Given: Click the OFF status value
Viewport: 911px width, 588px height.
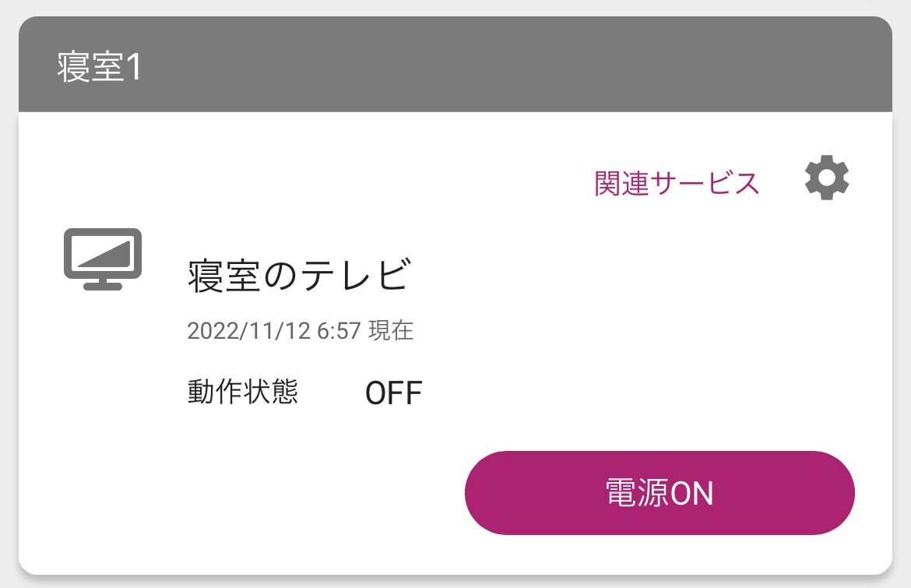Looking at the screenshot, I should [393, 393].
